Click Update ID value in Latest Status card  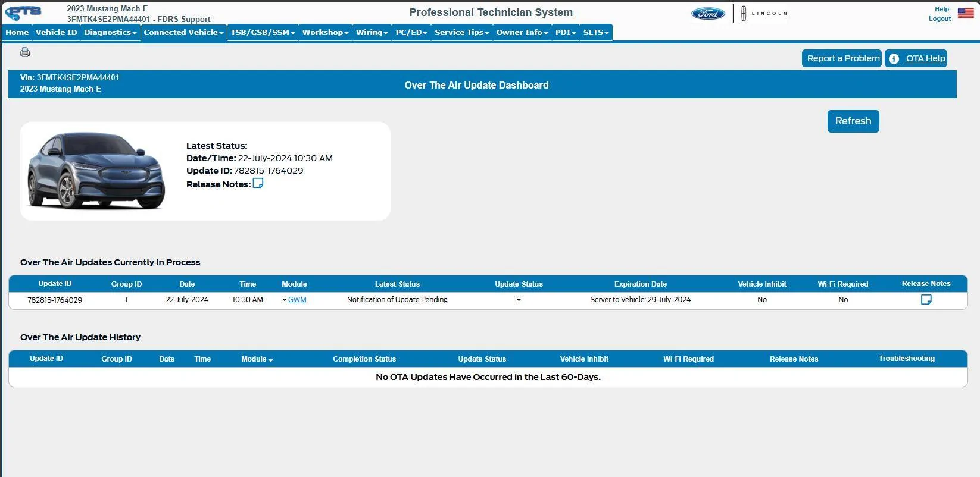[x=269, y=171]
